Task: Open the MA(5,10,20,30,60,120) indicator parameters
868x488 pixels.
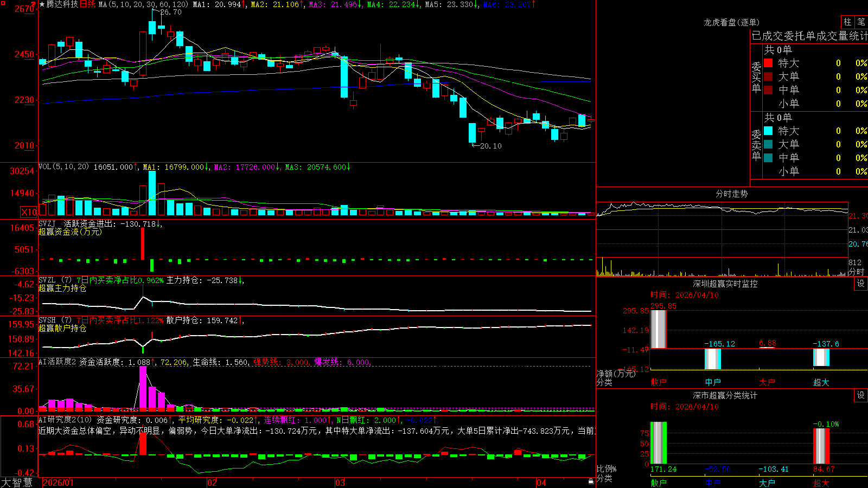Action: point(143,4)
